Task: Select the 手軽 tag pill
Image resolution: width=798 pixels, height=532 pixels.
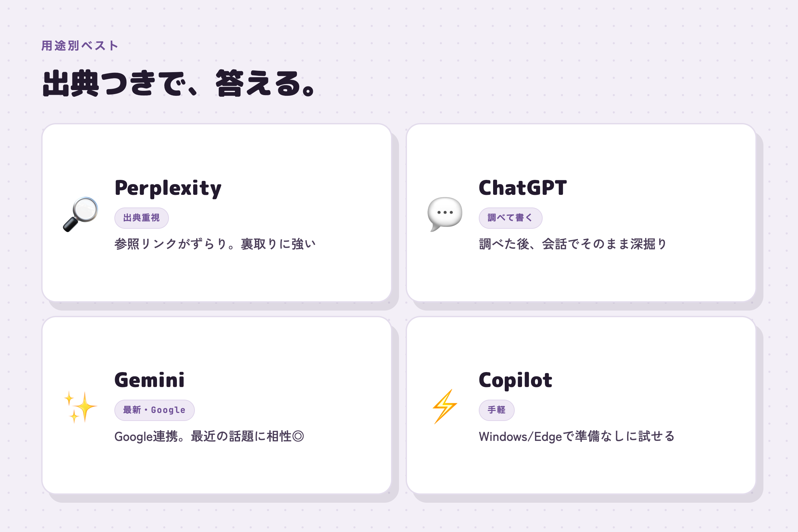Action: pyautogui.click(x=496, y=410)
